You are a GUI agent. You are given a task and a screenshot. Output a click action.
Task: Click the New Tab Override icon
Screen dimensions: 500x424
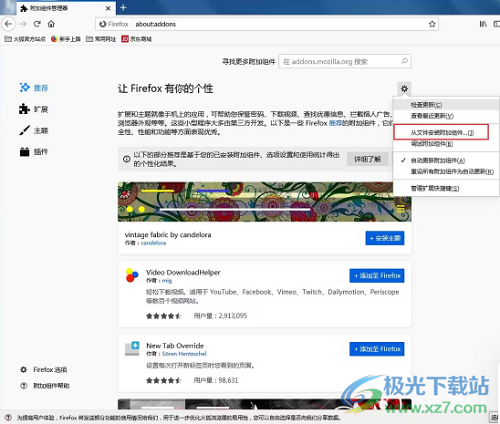[132, 349]
